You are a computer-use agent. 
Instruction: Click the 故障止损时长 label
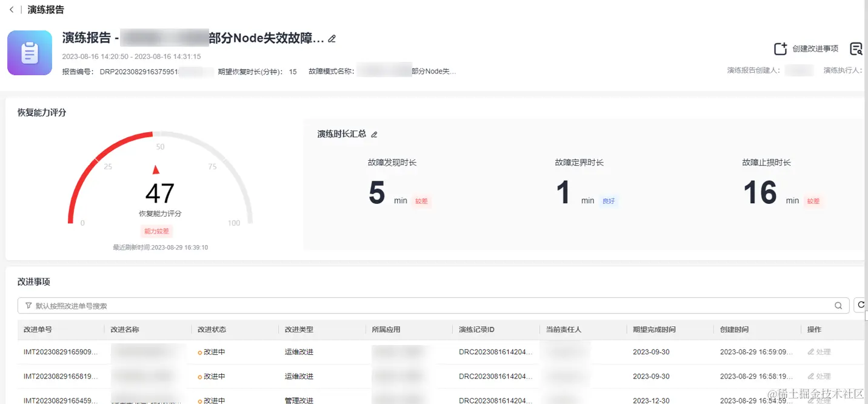pyautogui.click(x=767, y=163)
